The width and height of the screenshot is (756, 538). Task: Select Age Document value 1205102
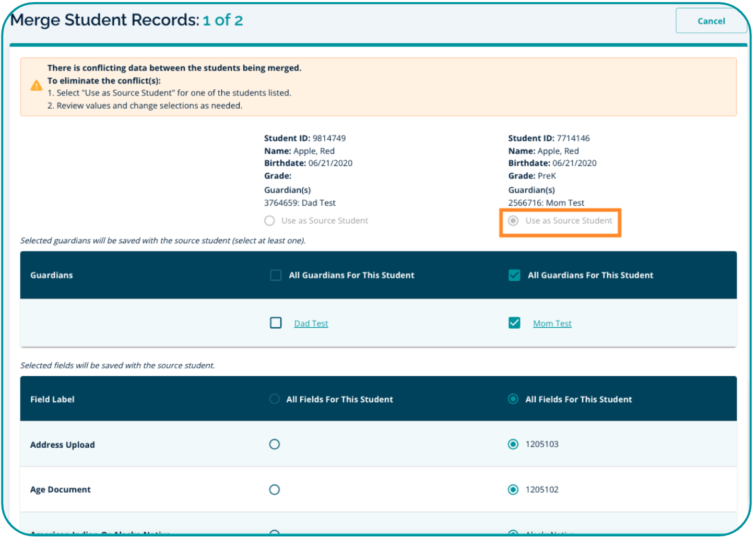[x=513, y=489]
